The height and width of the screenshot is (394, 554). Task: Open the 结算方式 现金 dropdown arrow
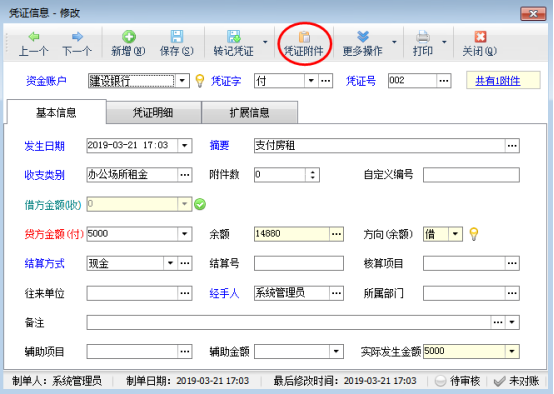click(x=170, y=263)
